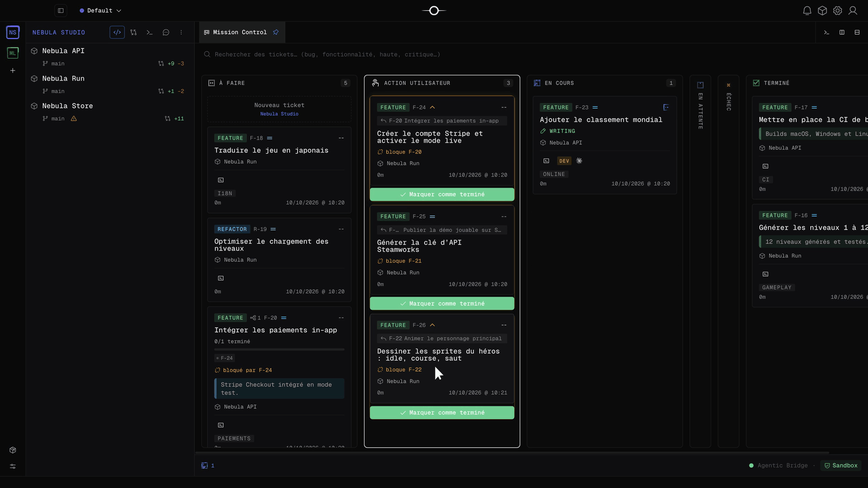Screen dimensions: 868x488
Task: Open notifications bell icon
Action: [x=807, y=10]
